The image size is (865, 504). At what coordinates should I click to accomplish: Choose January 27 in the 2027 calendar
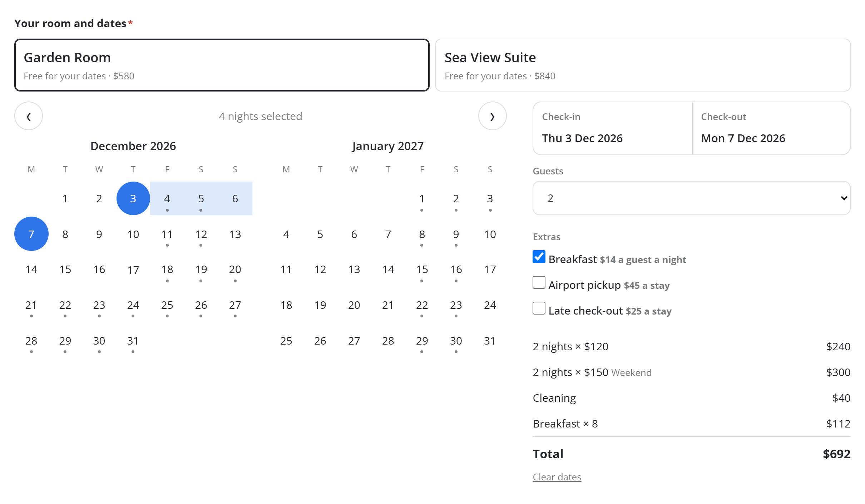pos(354,341)
